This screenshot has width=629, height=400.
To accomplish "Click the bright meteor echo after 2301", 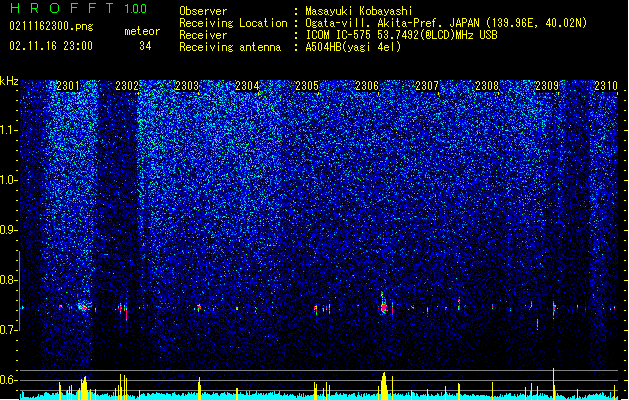I will pyautogui.click(x=83, y=308).
